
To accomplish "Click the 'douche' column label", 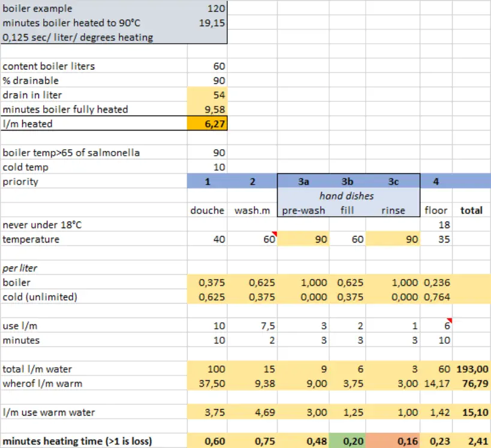I will click(x=207, y=210).
